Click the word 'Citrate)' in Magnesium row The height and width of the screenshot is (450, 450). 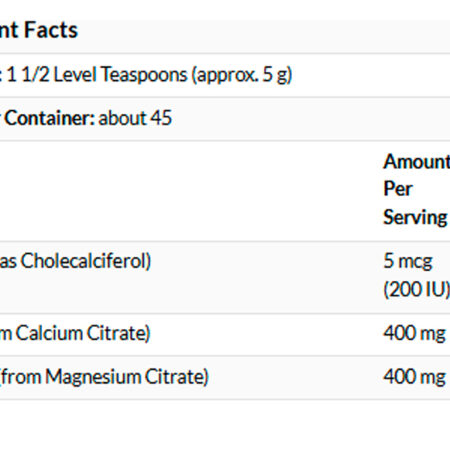click(x=177, y=377)
